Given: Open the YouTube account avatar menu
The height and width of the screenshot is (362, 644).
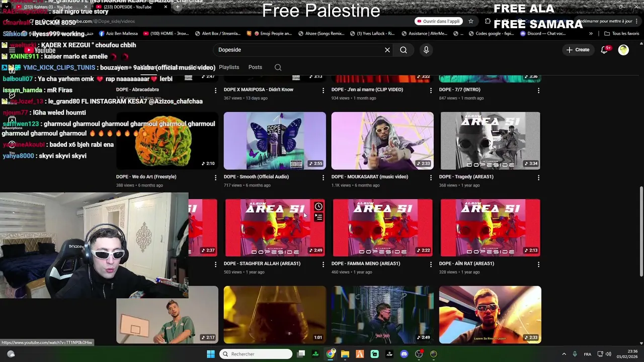Looking at the screenshot, I should click(x=623, y=50).
